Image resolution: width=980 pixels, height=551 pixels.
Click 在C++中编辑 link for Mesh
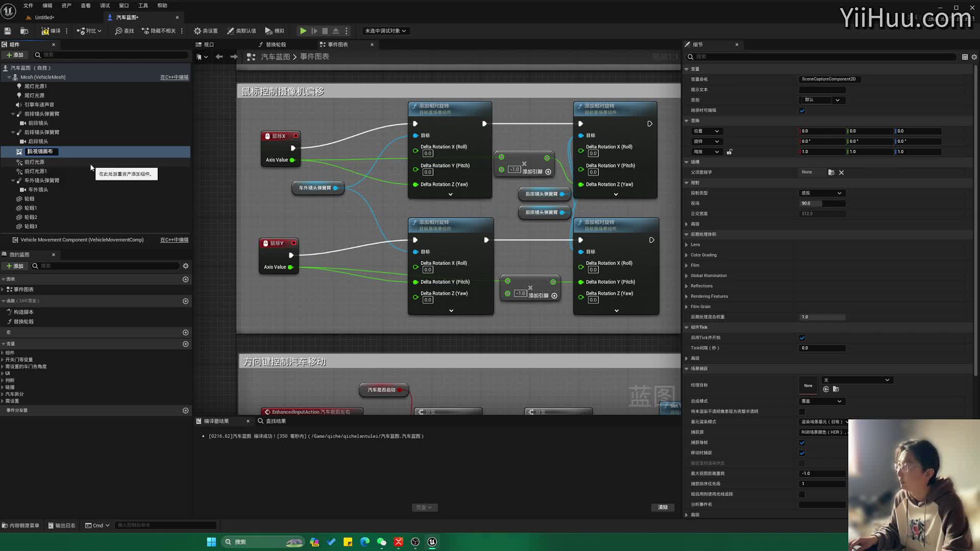(174, 78)
